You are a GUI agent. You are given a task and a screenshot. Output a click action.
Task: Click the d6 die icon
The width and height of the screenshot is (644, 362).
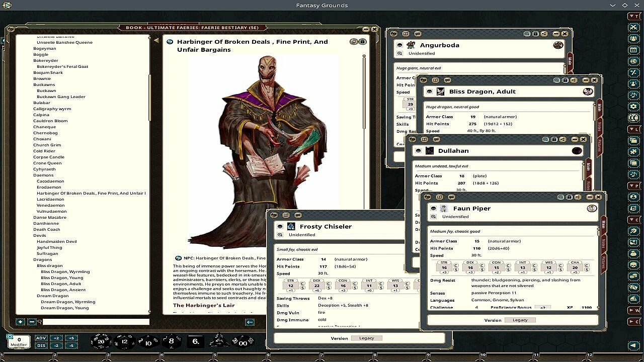[195, 342]
